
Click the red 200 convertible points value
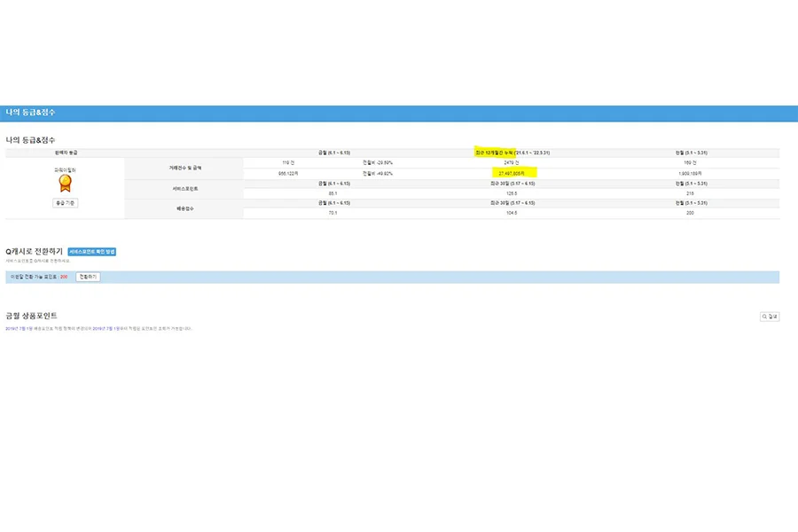click(x=64, y=277)
